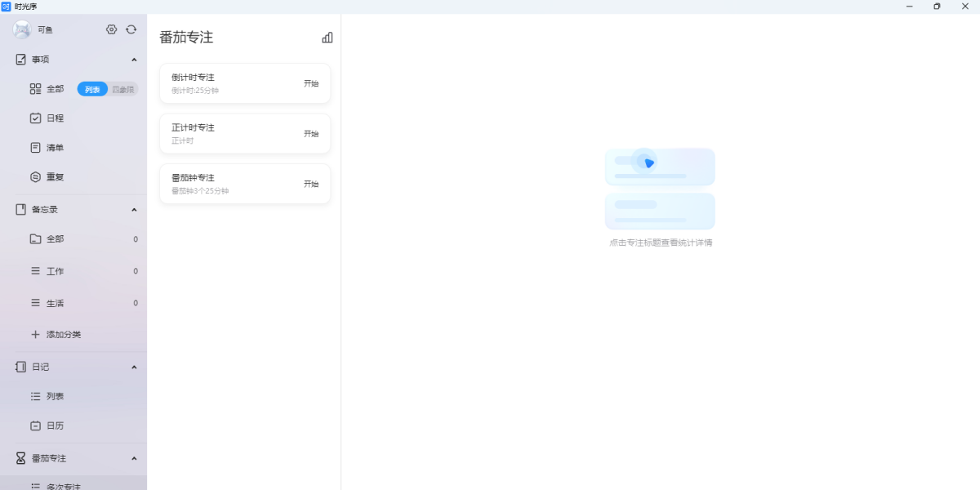Image resolution: width=980 pixels, height=490 pixels.
Task: Click the 可鱼 user avatar
Action: (x=22, y=30)
